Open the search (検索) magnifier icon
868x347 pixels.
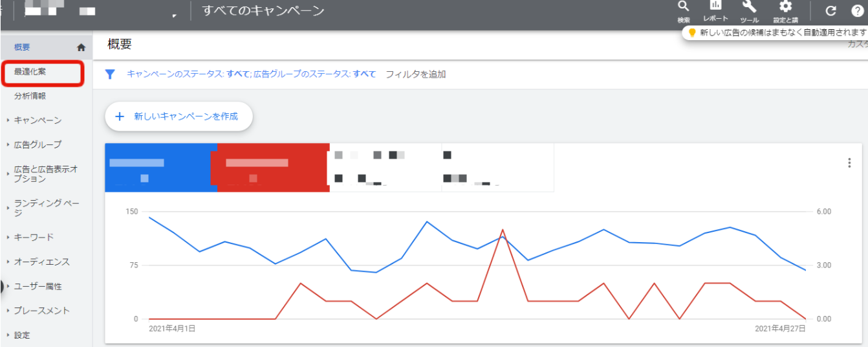click(683, 6)
